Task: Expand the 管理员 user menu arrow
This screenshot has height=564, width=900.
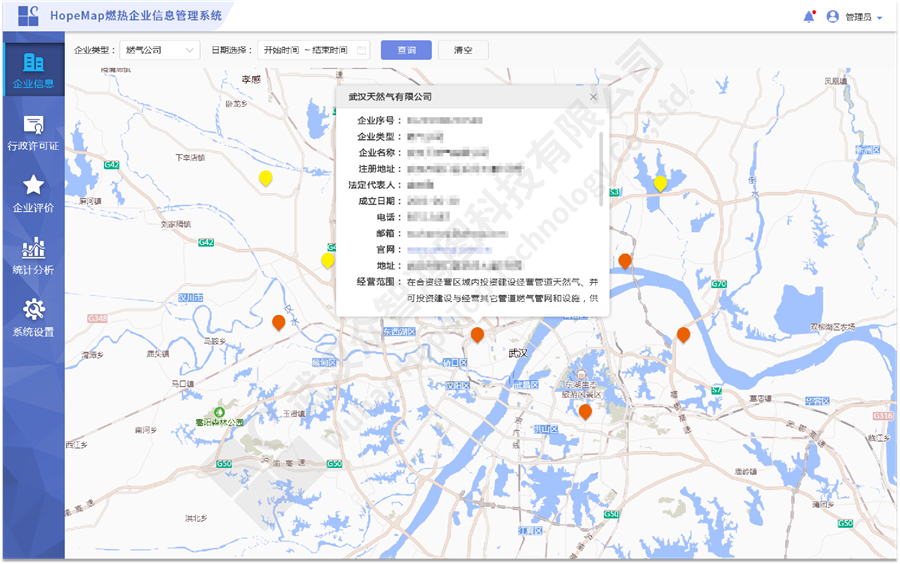Action: click(879, 18)
